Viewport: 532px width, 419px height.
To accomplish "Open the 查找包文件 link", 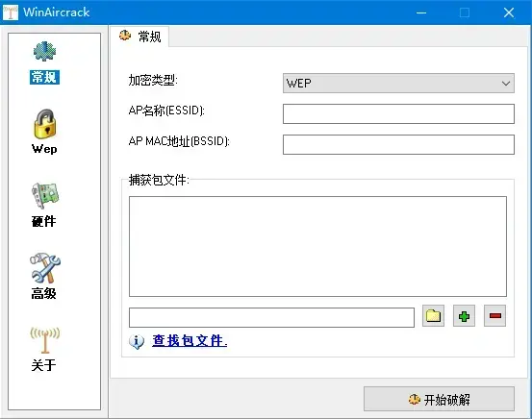I will 190,341.
